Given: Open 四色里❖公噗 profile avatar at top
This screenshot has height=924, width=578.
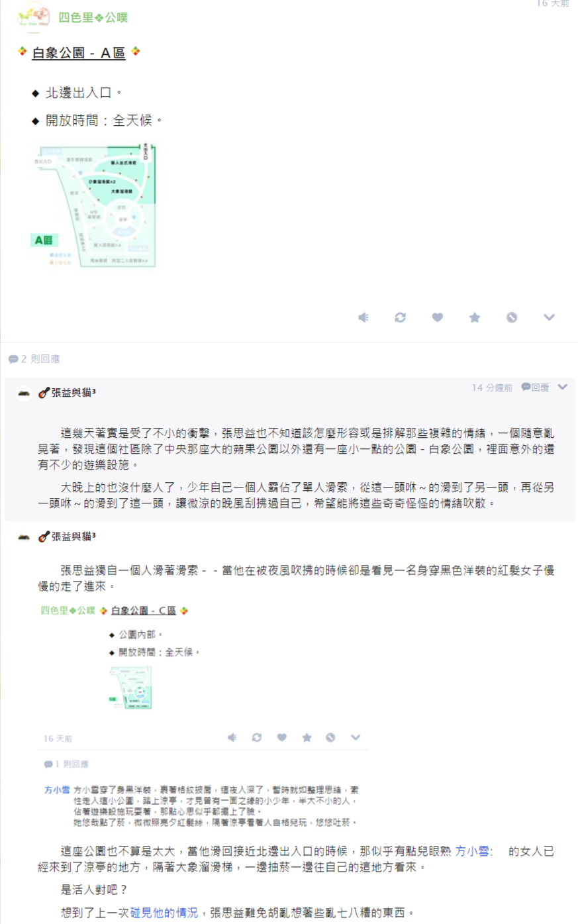Looking at the screenshot, I should (x=33, y=17).
